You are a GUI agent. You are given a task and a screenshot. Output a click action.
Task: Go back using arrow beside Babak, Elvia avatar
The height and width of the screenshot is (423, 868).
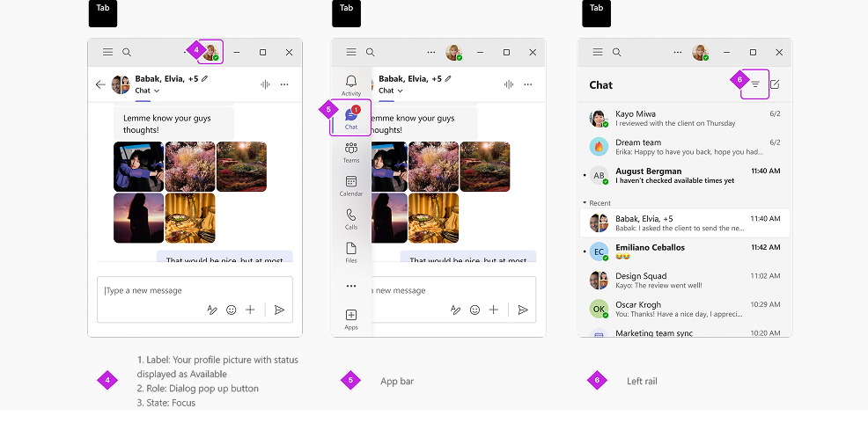100,84
